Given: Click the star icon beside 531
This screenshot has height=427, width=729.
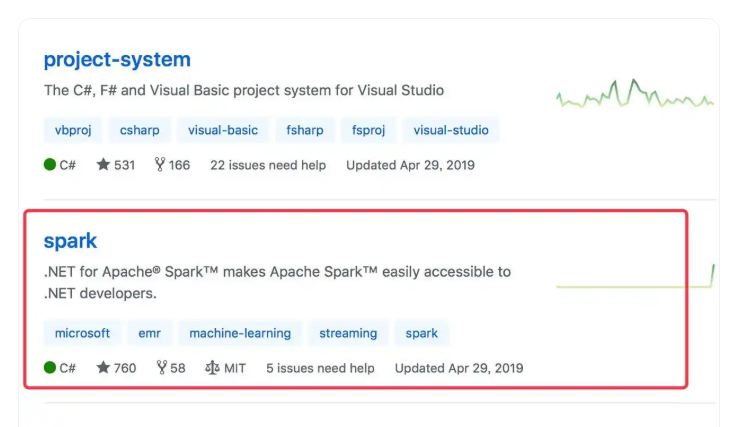Looking at the screenshot, I should (103, 164).
